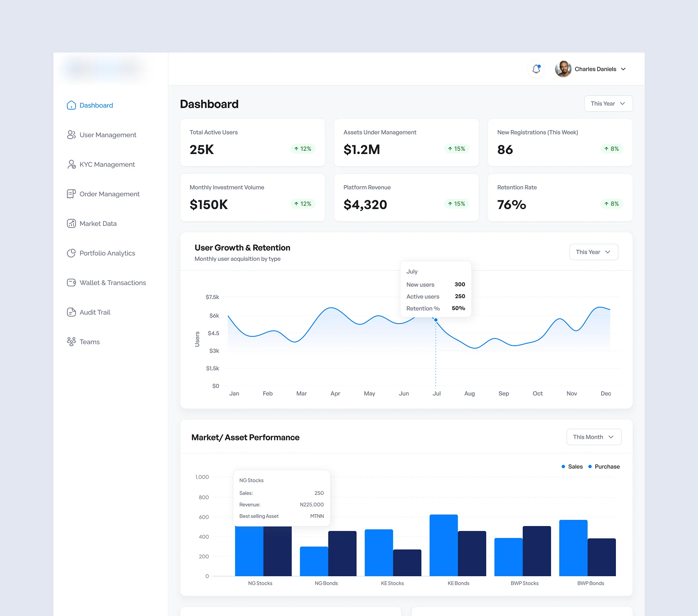Click the Retention Rate 76% value

tap(512, 205)
